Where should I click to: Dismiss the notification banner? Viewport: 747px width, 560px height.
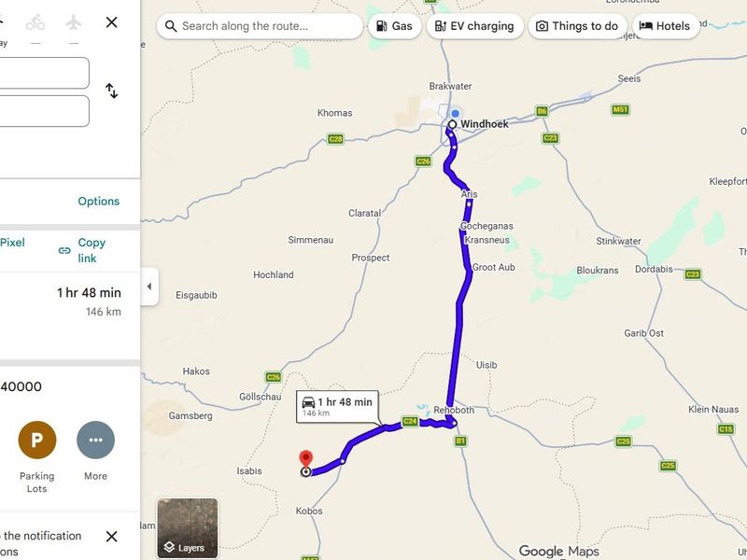point(112,537)
